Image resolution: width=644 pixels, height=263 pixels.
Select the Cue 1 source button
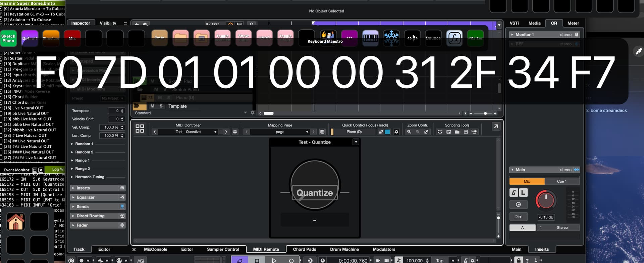(x=562, y=181)
